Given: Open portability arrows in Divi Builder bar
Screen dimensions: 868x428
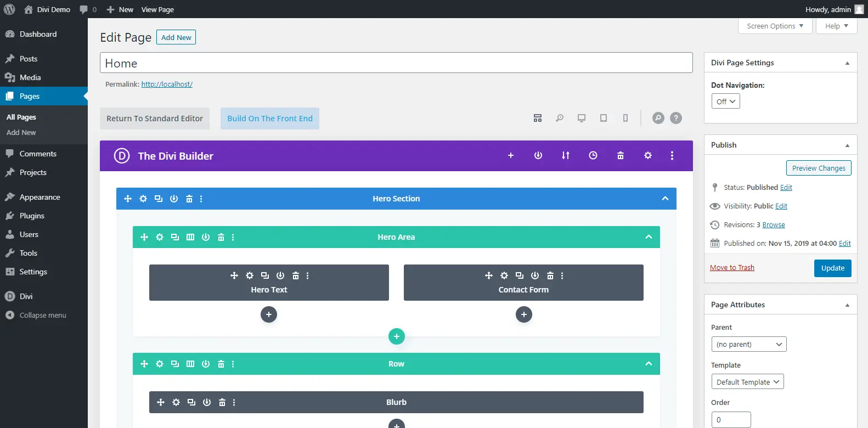Looking at the screenshot, I should click(566, 156).
